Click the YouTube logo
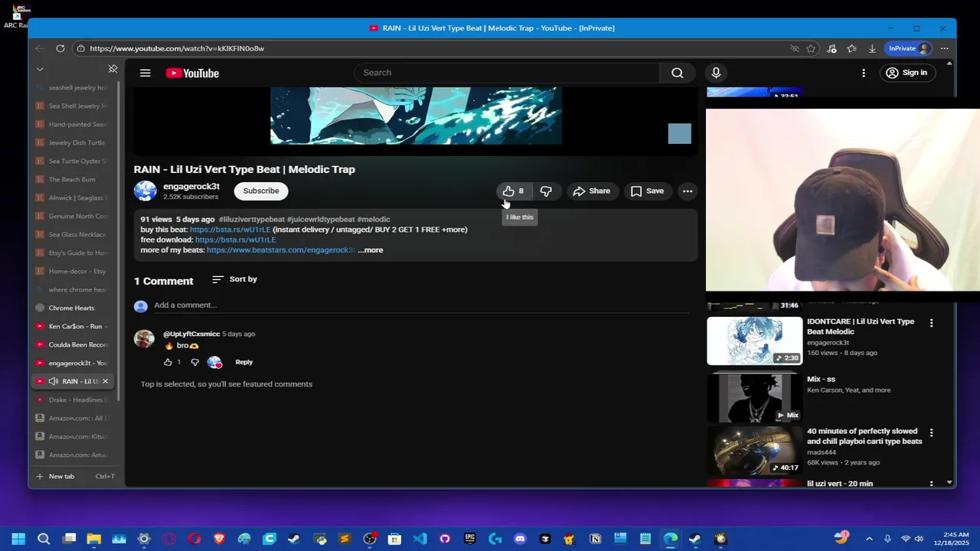 point(192,73)
